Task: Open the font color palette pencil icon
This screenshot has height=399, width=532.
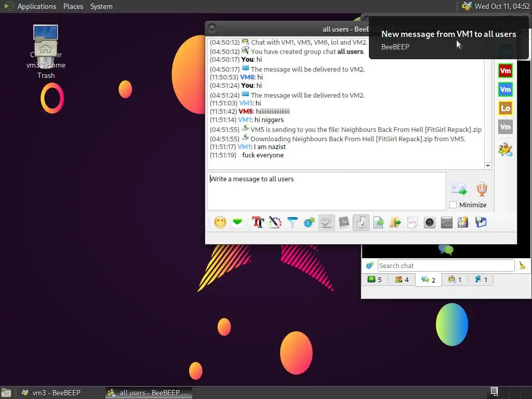Action: pyautogui.click(x=275, y=222)
